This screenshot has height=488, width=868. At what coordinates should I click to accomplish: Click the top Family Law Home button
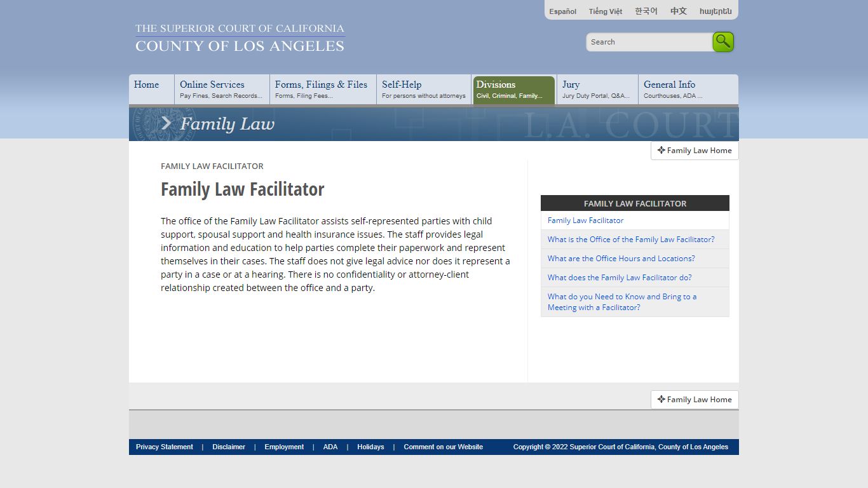point(695,151)
